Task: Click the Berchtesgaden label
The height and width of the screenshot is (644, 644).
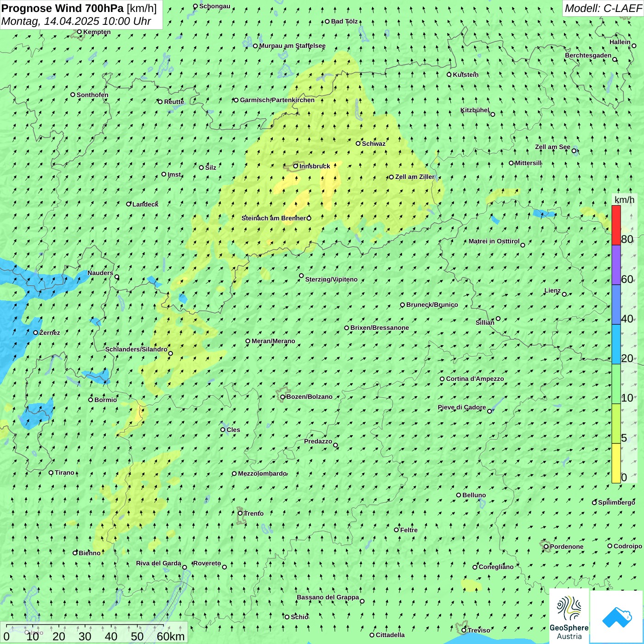Action: (588, 55)
